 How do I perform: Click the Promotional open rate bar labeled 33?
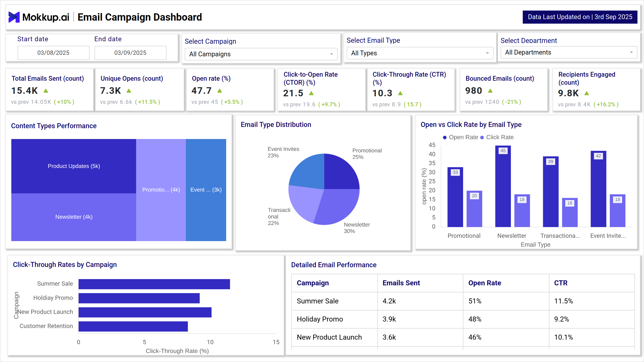pos(455,197)
